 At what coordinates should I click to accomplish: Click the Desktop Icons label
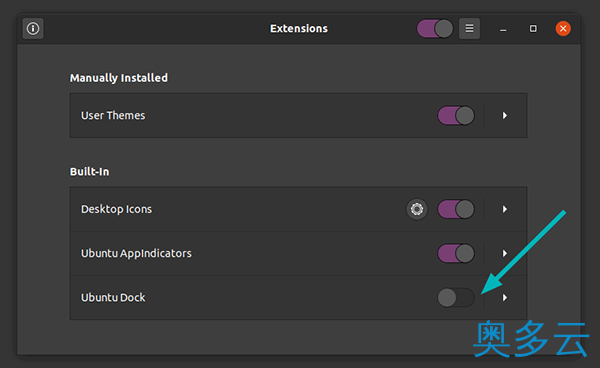116,209
